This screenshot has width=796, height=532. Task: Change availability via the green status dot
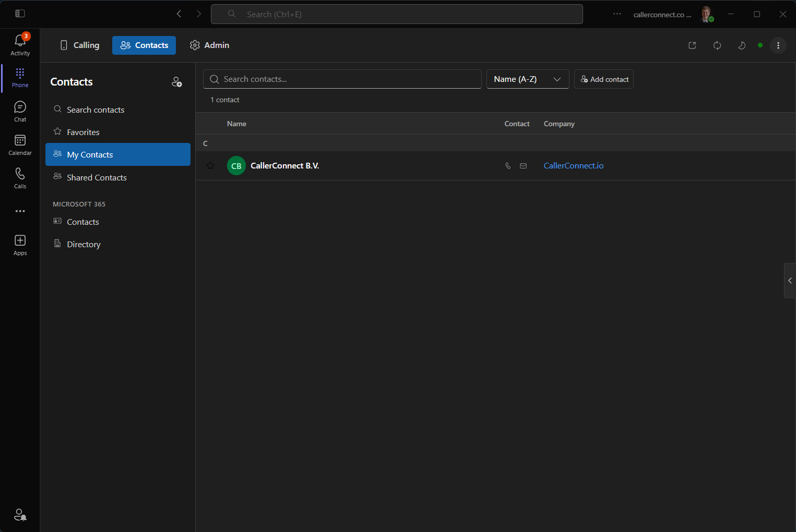point(761,45)
